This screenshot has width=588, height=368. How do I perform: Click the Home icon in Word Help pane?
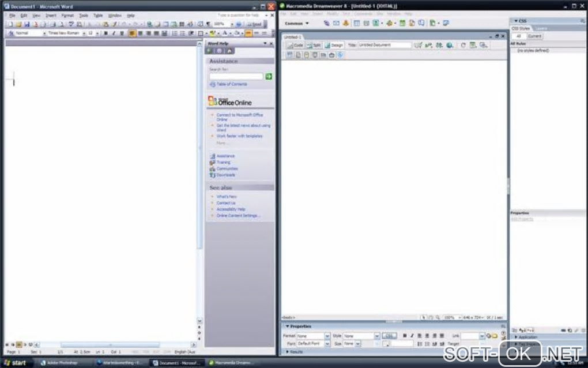pos(229,51)
